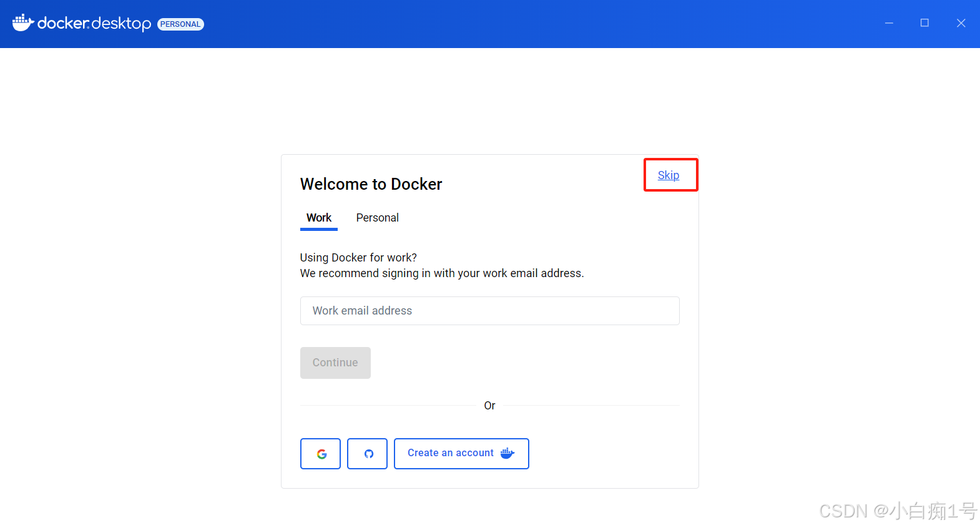Minimize the Docker Desktop window
This screenshot has height=528, width=980.
(889, 24)
